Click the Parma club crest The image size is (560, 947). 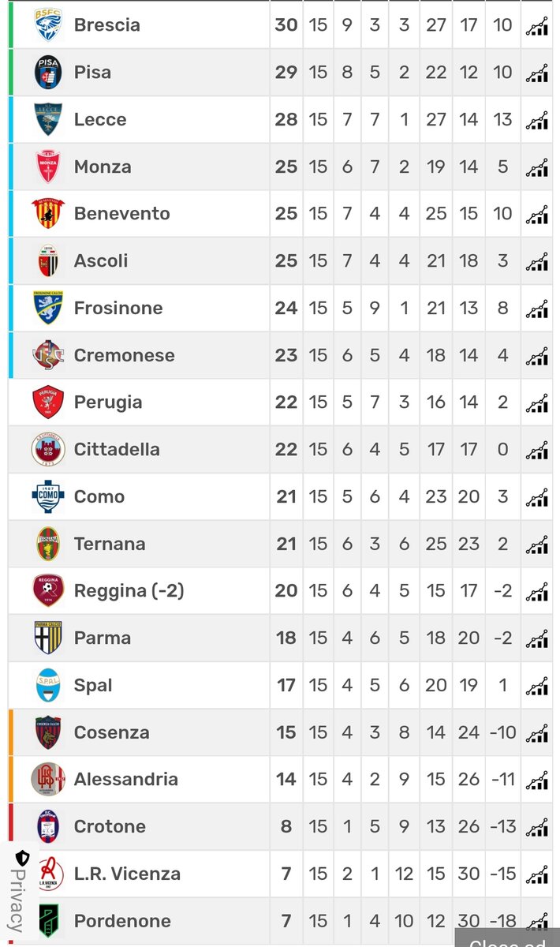pos(48,638)
